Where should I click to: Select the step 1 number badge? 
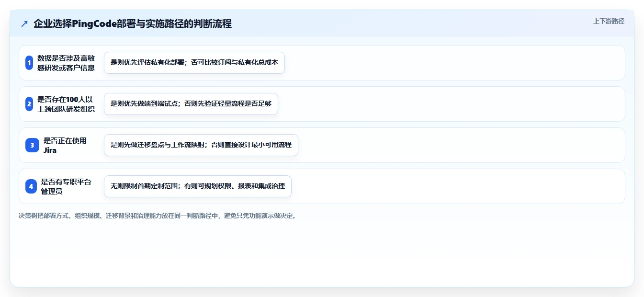click(x=29, y=63)
